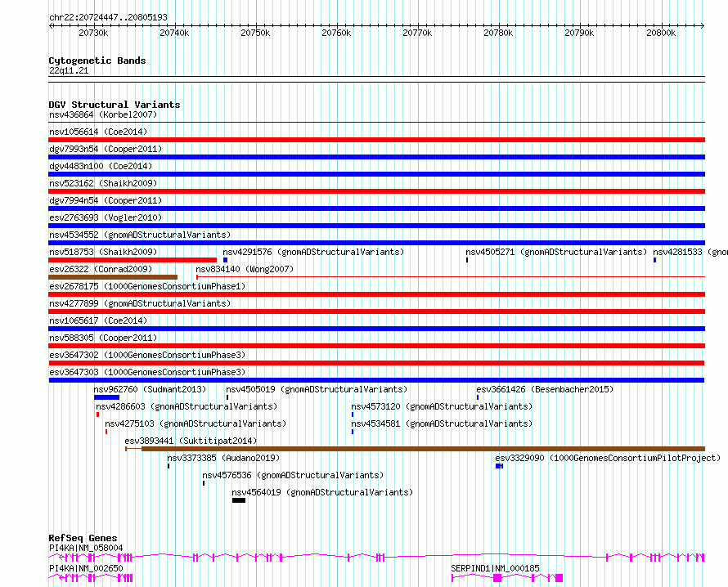Select the nsv4564019 black bar
The height and width of the screenshot is (587, 728).
[239, 500]
